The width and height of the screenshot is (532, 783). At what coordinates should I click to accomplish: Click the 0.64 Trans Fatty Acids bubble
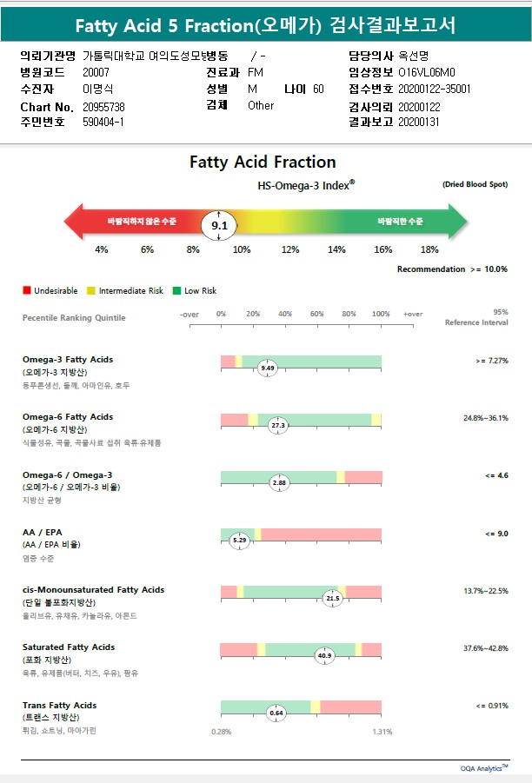coord(277,713)
